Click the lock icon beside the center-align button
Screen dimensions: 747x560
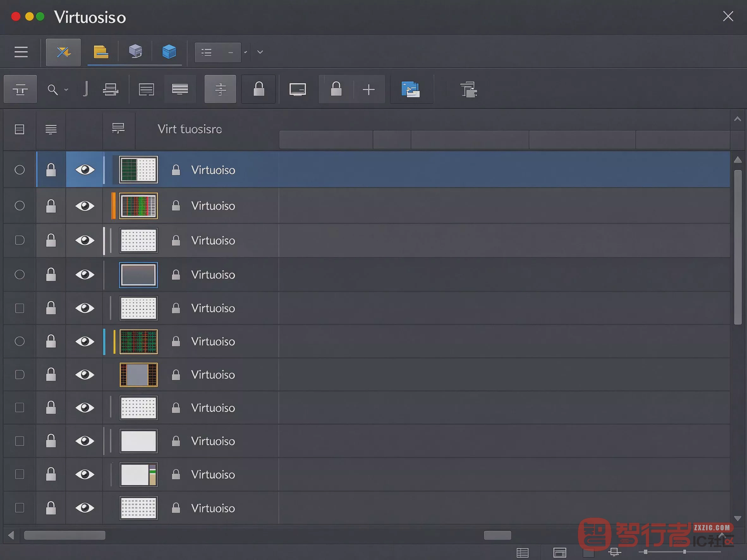pos(259,89)
